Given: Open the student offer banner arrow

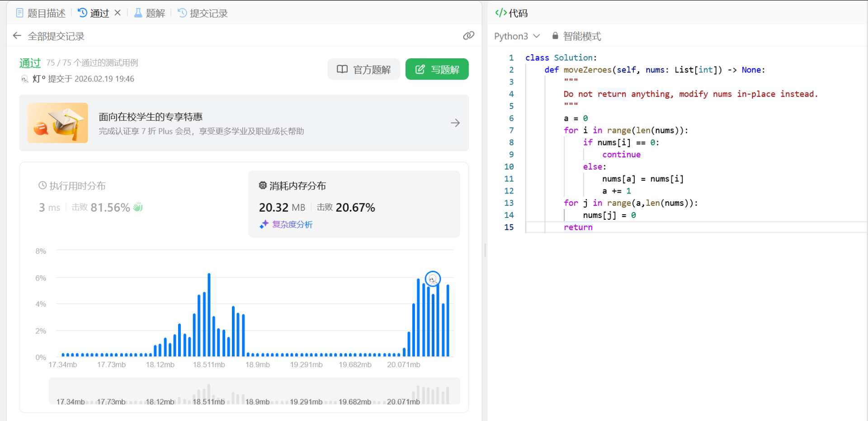Looking at the screenshot, I should point(455,123).
